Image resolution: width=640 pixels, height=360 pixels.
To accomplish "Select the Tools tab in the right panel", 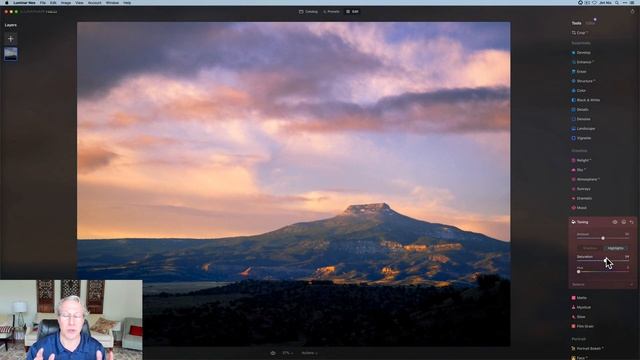I will 576,23.
